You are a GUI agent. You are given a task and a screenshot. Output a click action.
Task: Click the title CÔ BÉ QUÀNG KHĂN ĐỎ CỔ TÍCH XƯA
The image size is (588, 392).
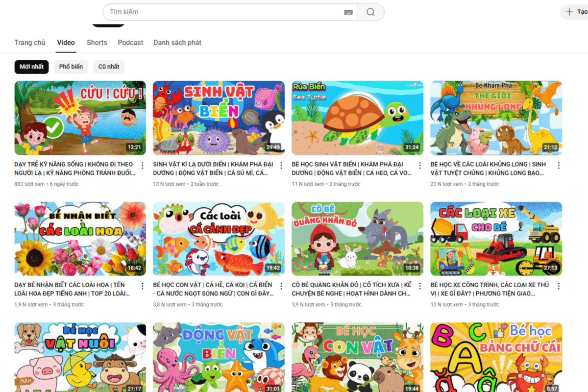pos(351,289)
